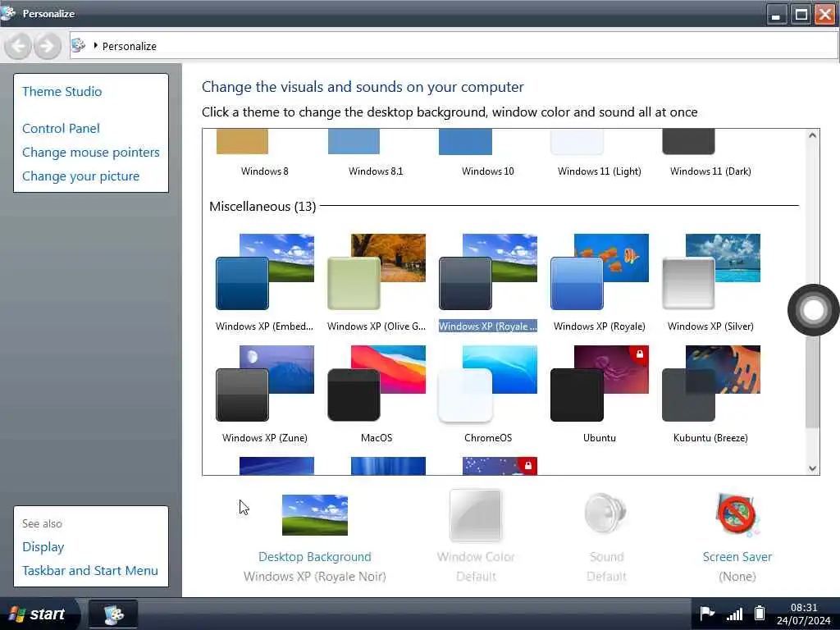Viewport: 840px width, 630px height.
Task: Open the start menu button
Action: (39, 614)
